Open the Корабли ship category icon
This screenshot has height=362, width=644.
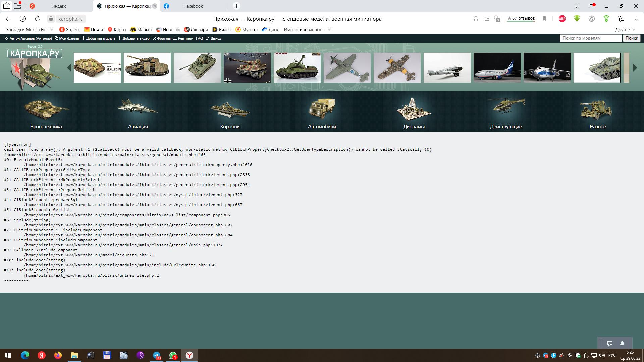pos(230,109)
